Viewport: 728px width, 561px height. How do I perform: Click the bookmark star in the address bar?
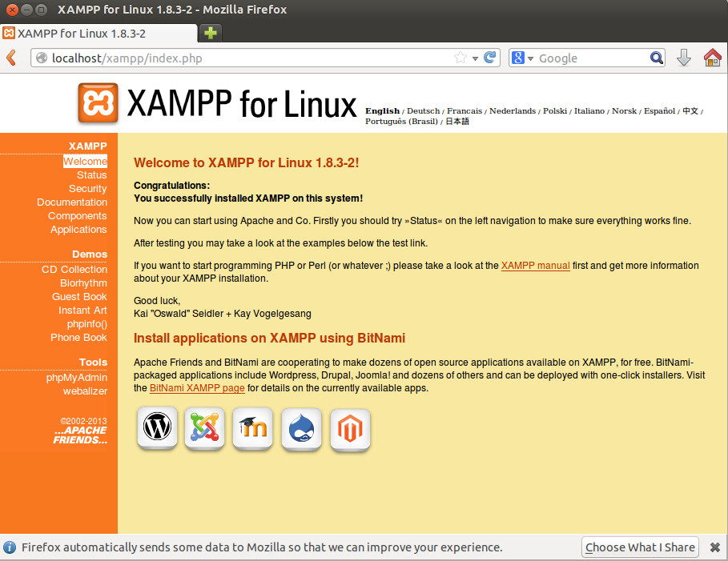(461, 58)
